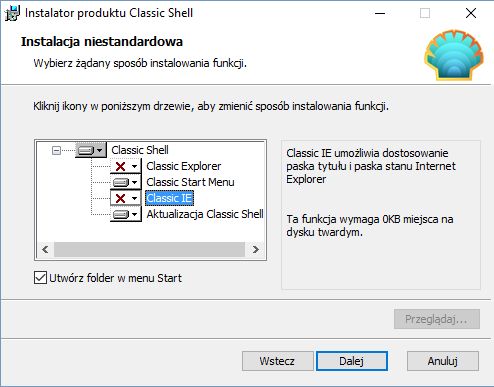494x387 pixels.
Task: Cancel the installation with Anuluj
Action: pyautogui.click(x=443, y=361)
